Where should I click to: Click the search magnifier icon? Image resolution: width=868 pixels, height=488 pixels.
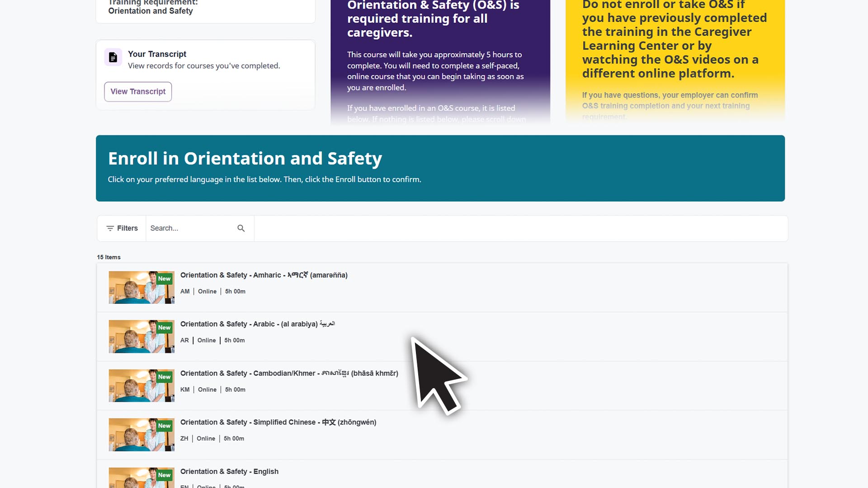click(x=241, y=228)
